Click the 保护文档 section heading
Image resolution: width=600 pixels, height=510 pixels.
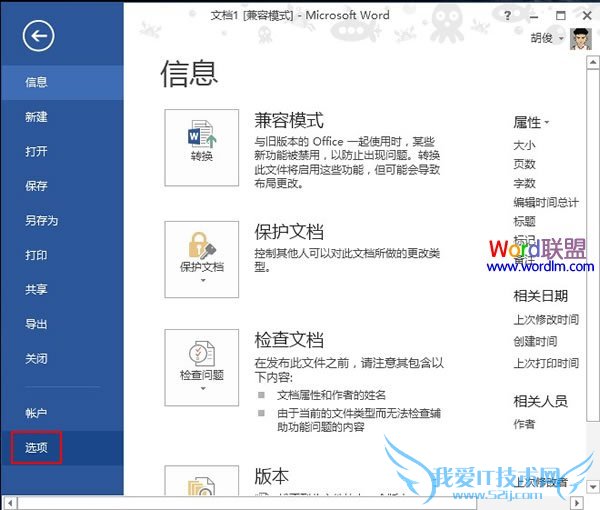point(289,232)
